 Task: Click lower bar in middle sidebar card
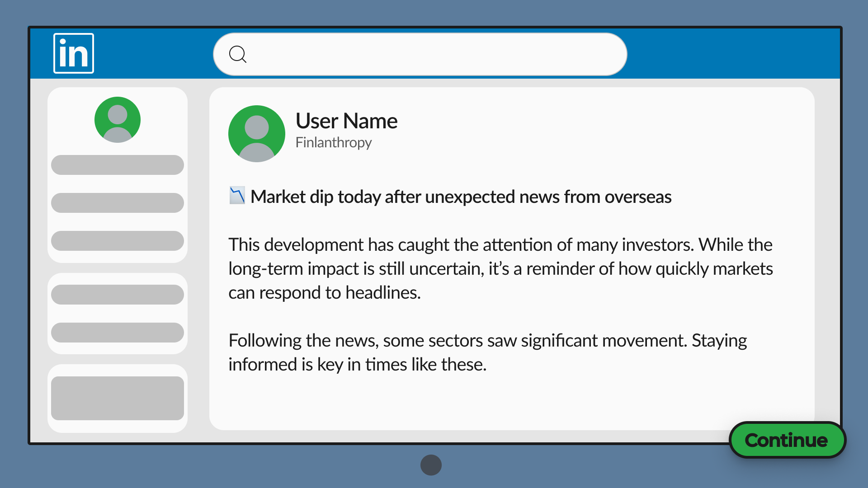tap(118, 333)
